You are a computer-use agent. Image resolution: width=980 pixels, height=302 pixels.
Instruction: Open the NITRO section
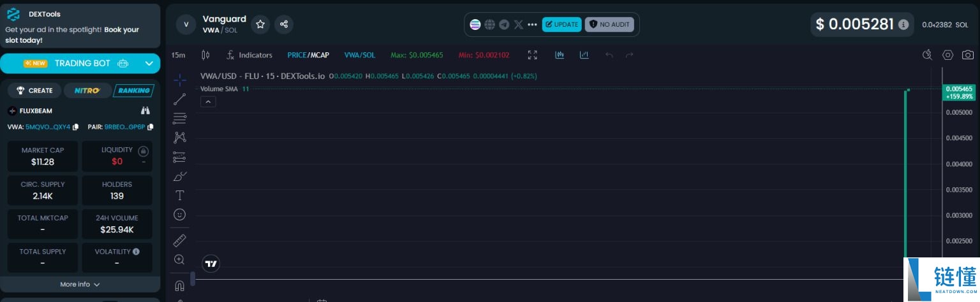coord(87,90)
